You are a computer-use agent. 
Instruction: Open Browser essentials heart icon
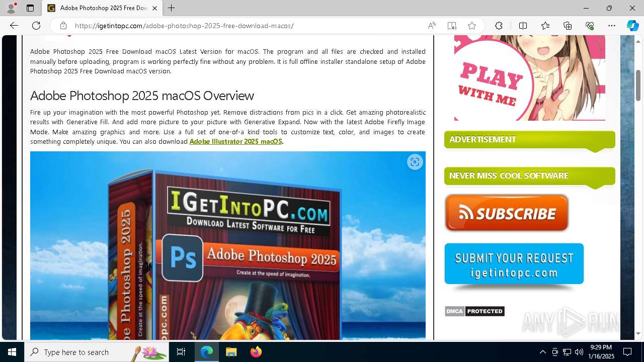[590, 26]
